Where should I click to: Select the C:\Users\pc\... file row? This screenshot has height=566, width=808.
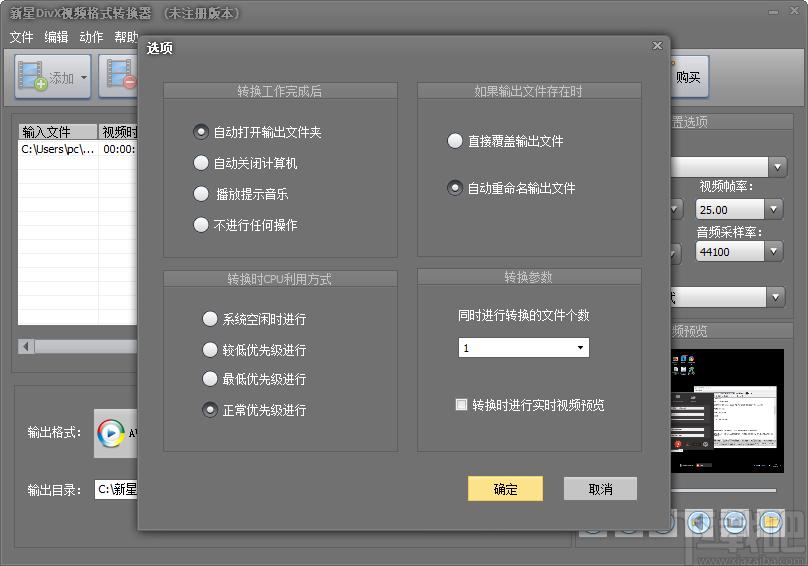(78, 149)
